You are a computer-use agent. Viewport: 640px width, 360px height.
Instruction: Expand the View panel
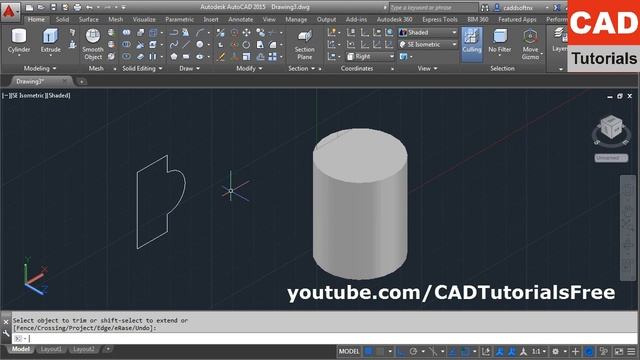[427, 68]
